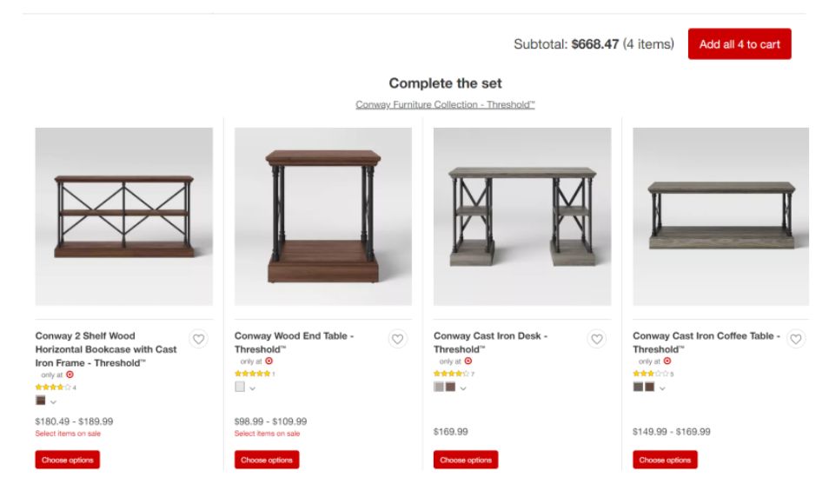The width and height of the screenshot is (829, 504).
Task: Click the third star on Coffee Table rating
Action: (650, 374)
